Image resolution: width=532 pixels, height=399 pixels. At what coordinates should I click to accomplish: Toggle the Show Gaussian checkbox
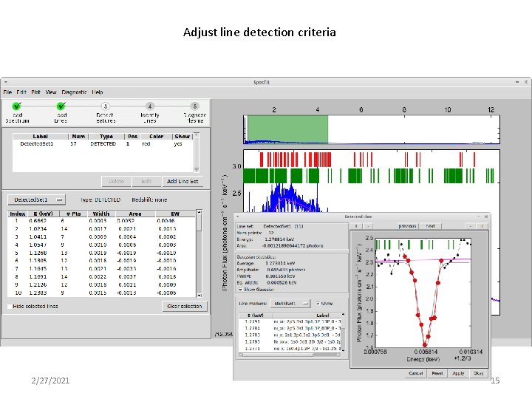(x=240, y=290)
